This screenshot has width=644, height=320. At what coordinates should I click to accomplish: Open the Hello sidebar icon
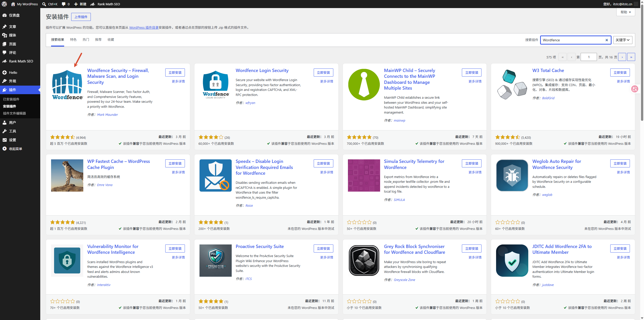[x=5, y=73]
